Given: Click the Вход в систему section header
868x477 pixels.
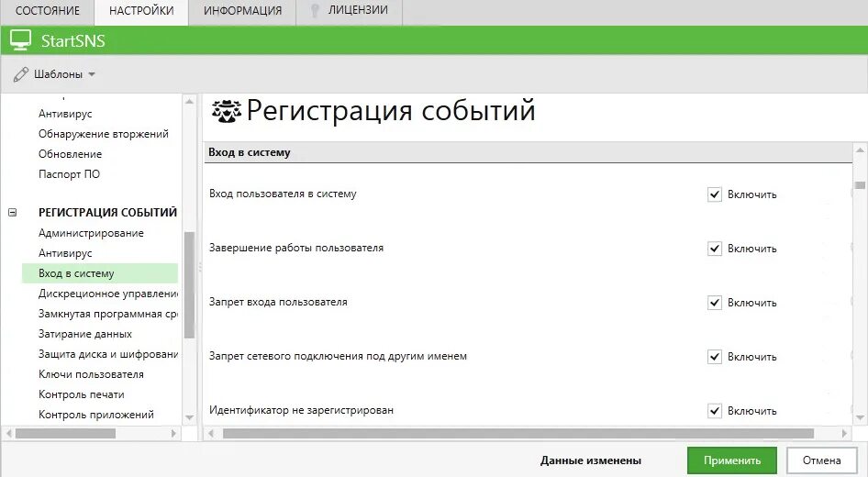Looking at the screenshot, I should pyautogui.click(x=529, y=152).
